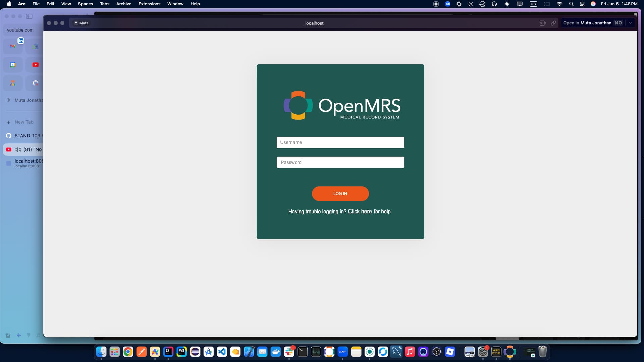Open the Extensions menu
The height and width of the screenshot is (362, 644).
pos(149,4)
